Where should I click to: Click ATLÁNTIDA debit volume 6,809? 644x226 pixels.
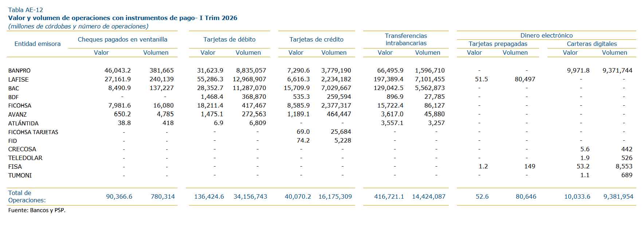coord(258,123)
